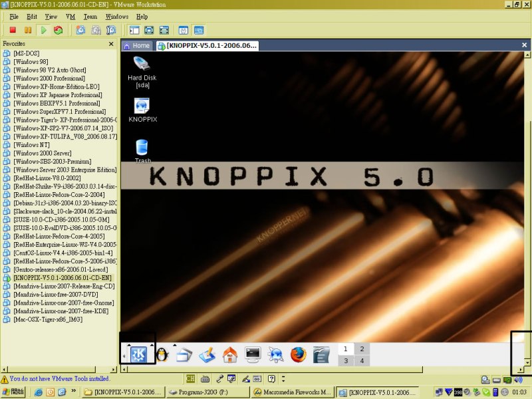Suspend the VM with the pause icon
This screenshot has width=532, height=399.
point(28,30)
